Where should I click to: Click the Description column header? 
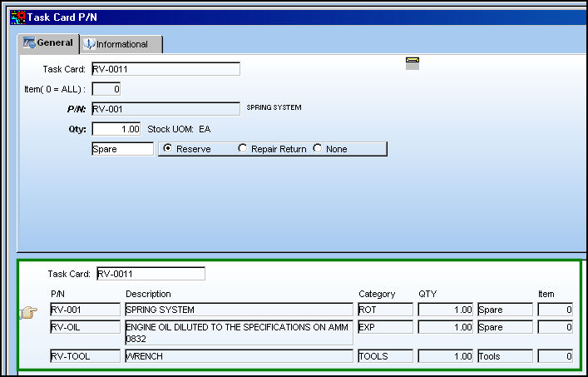tap(148, 294)
